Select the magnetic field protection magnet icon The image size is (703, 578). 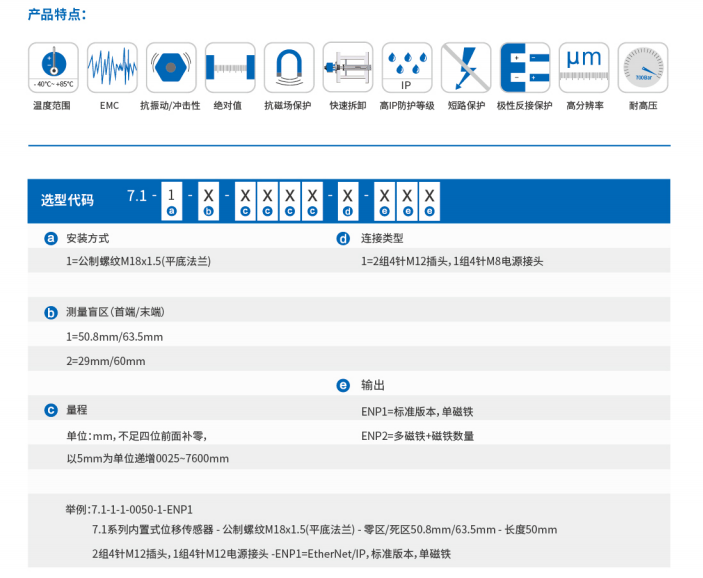pyautogui.click(x=289, y=68)
